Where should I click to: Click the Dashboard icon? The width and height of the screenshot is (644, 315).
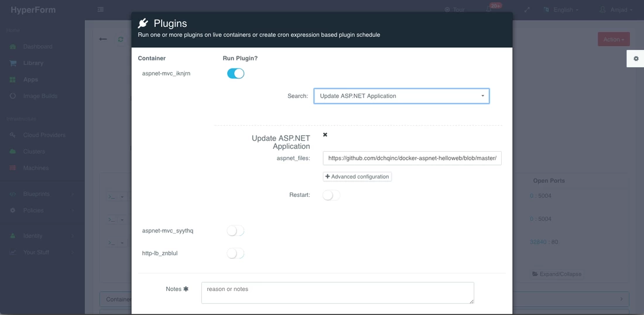coord(13,46)
